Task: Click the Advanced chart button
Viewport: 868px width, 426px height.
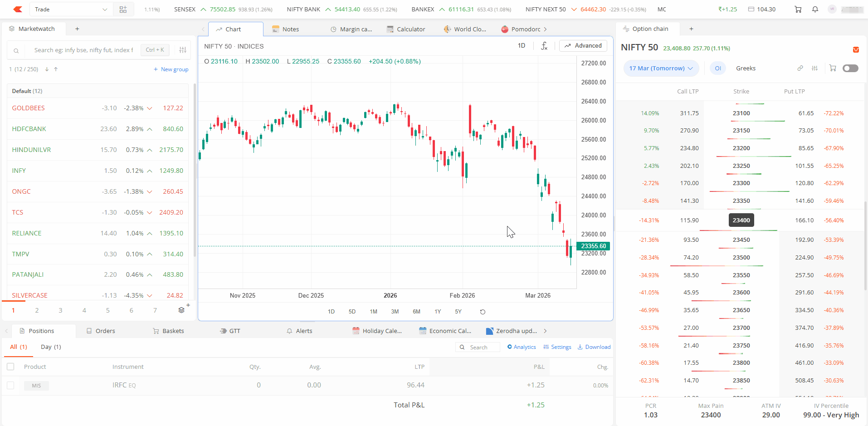Action: pos(583,46)
